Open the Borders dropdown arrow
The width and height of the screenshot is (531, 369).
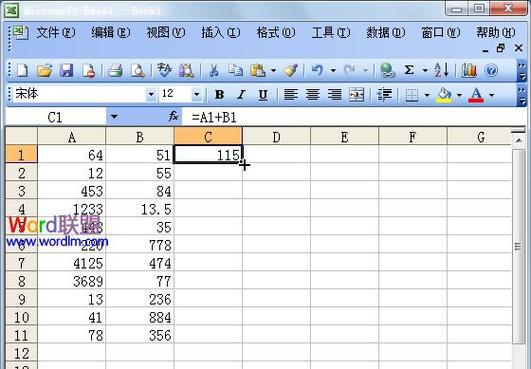point(427,95)
